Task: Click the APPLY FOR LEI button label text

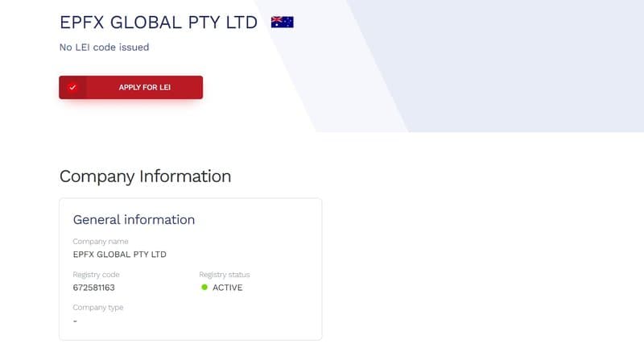Action: [x=145, y=87]
